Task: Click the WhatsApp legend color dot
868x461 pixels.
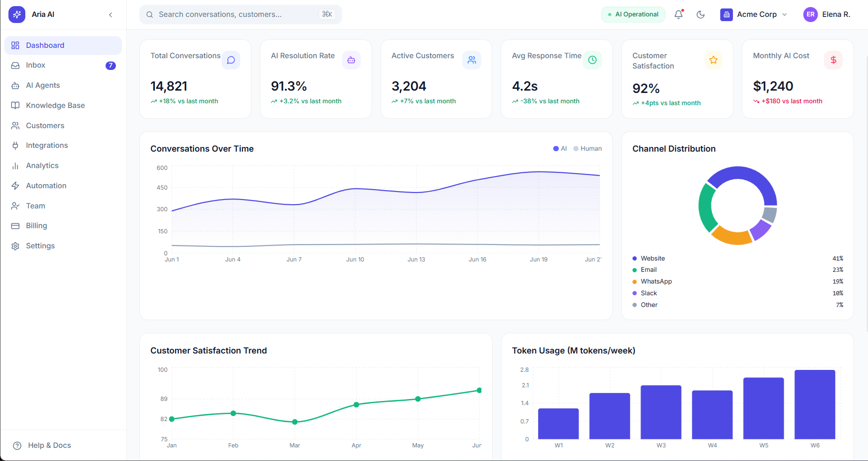Action: 635,282
